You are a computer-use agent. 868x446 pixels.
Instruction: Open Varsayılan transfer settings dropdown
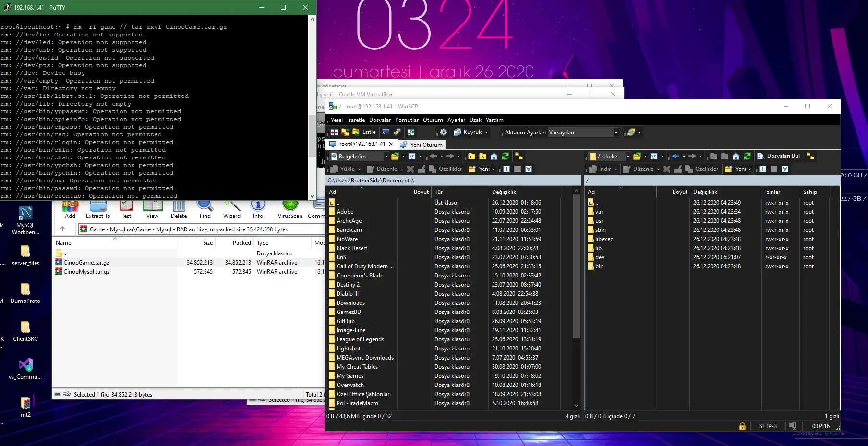[x=616, y=133]
